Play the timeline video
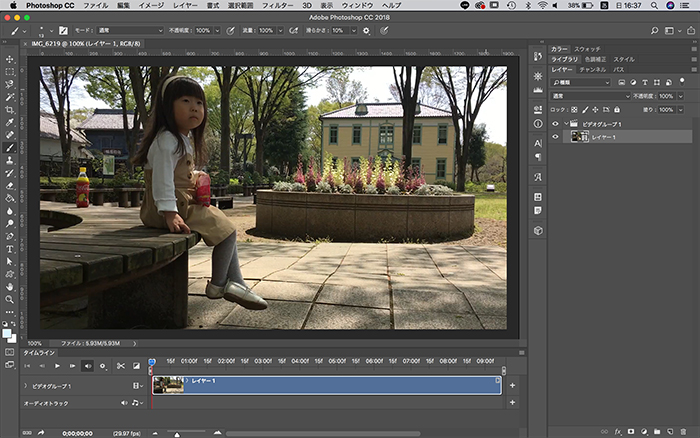Screen dimensions: 700x438 tap(57, 366)
